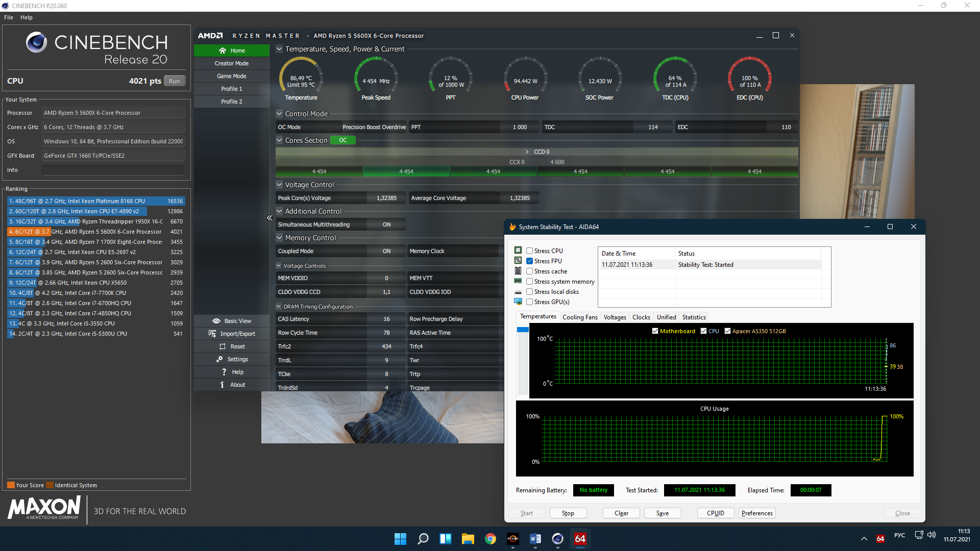980x551 pixels.
Task: Open the Cinebench File menu
Action: tap(9, 17)
